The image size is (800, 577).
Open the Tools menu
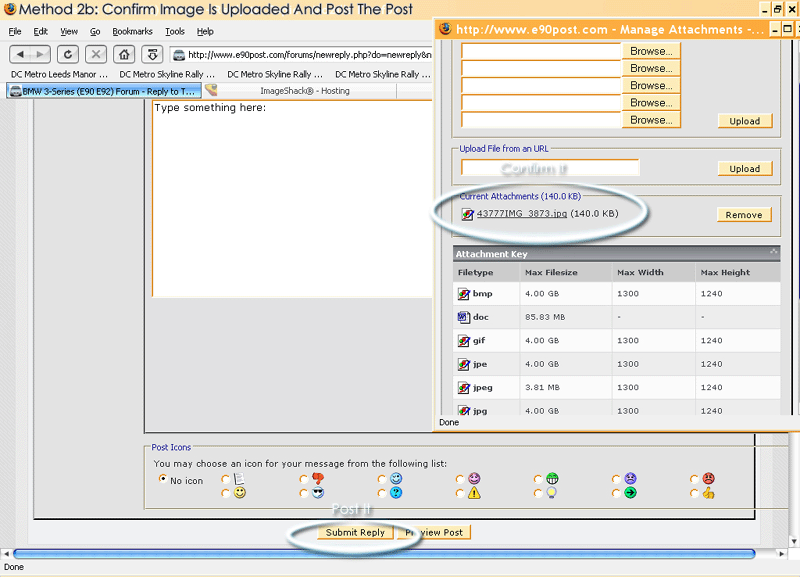point(174,32)
